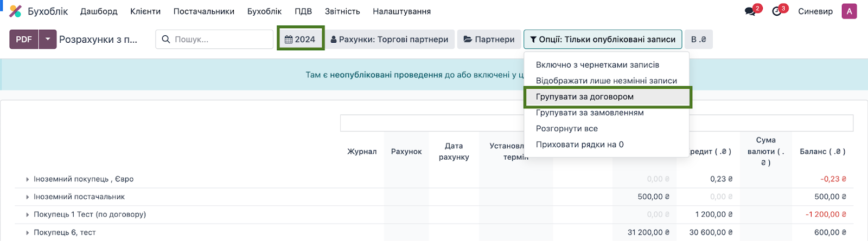Screen dimensions: 868x241
Task: Open the 2024 calendar date filter
Action: [x=300, y=39]
